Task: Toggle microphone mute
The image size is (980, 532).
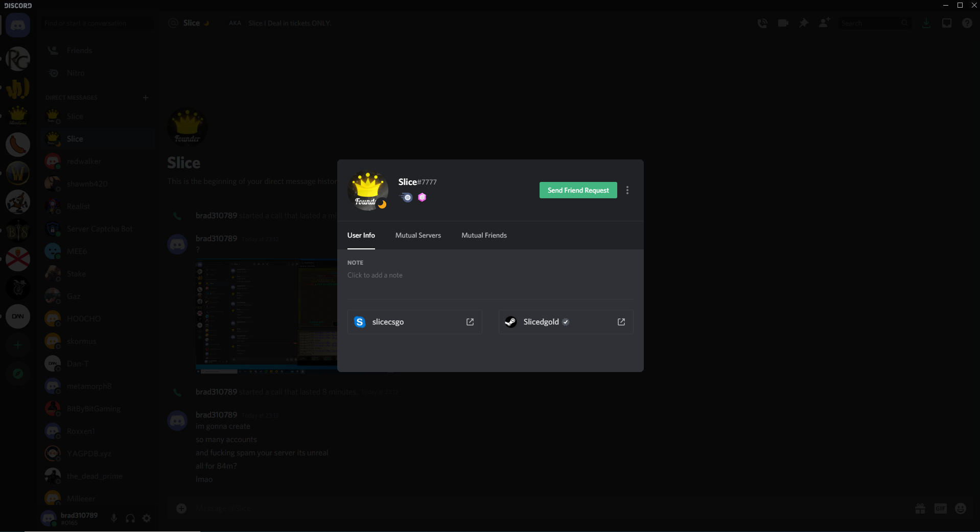Action: [x=114, y=518]
